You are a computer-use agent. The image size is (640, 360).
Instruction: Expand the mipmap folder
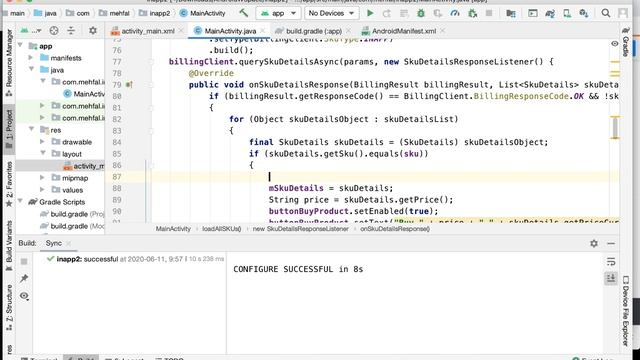click(42, 178)
